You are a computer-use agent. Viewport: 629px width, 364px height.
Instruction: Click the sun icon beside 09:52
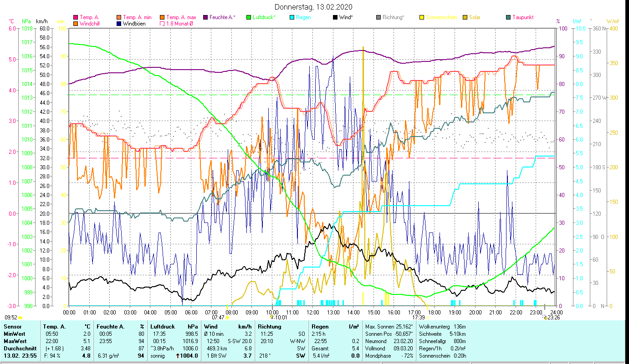[x=20, y=318]
